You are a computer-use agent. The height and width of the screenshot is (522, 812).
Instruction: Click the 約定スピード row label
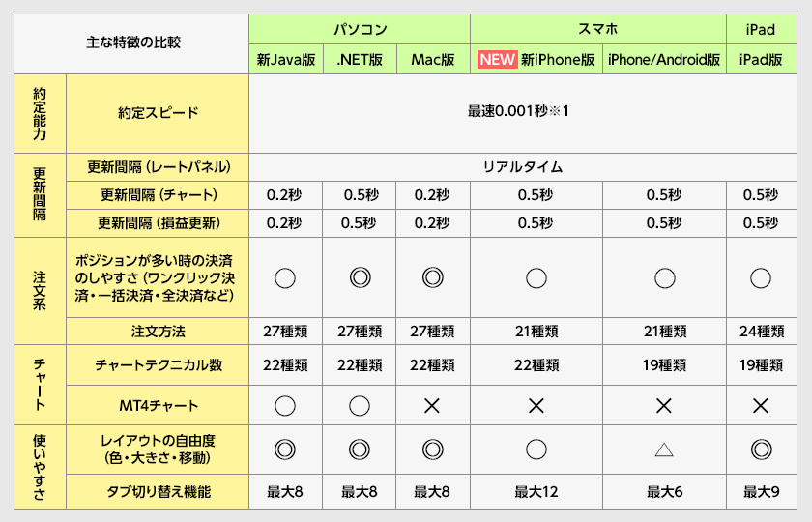tap(158, 112)
